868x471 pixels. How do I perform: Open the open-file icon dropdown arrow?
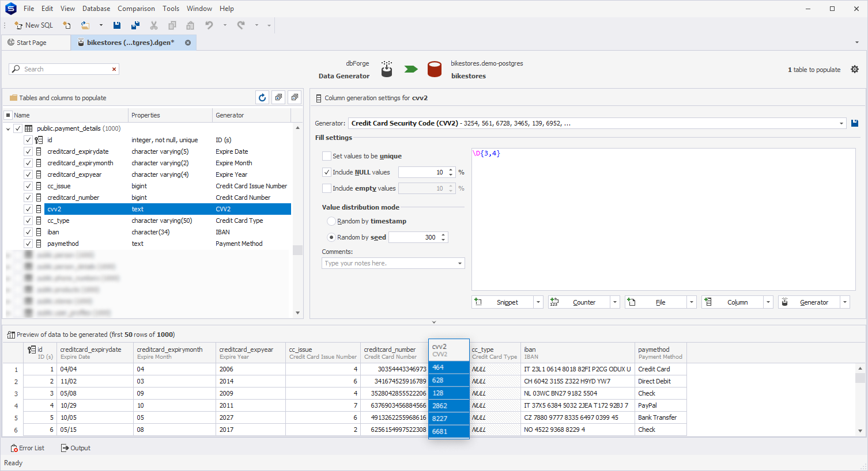(101, 25)
